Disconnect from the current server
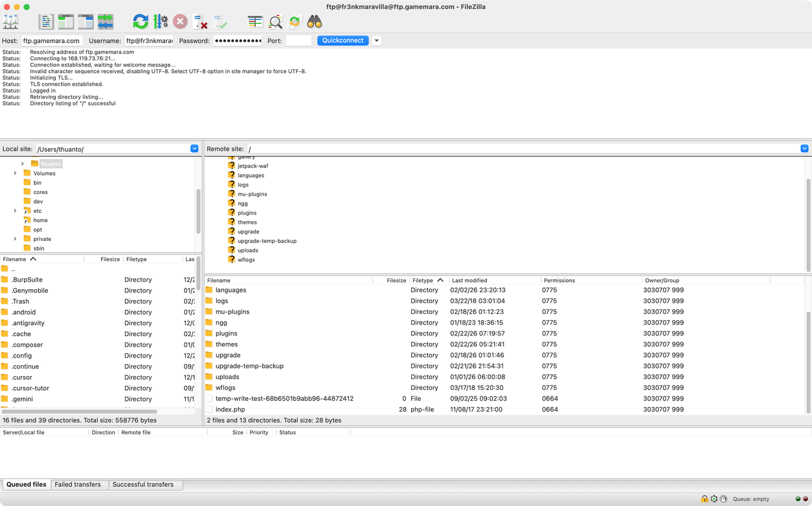Image resolution: width=812 pixels, height=506 pixels. coord(200,22)
